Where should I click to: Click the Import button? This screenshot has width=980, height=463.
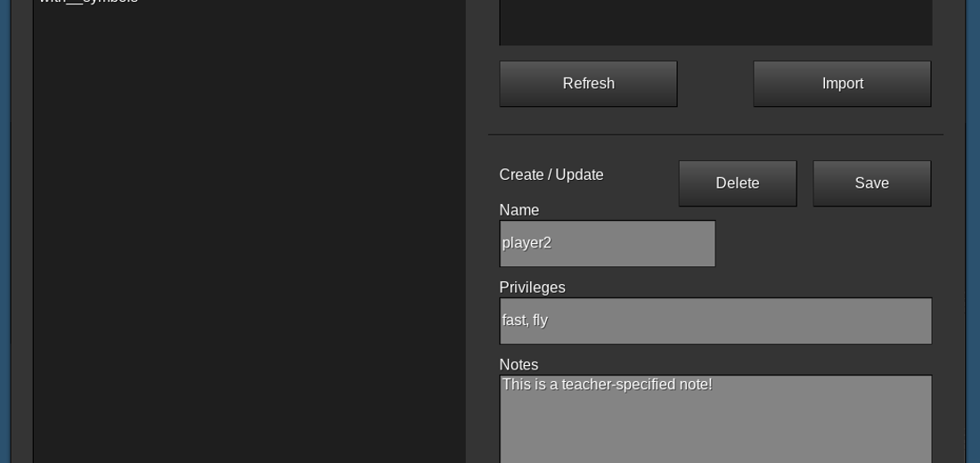[842, 84]
